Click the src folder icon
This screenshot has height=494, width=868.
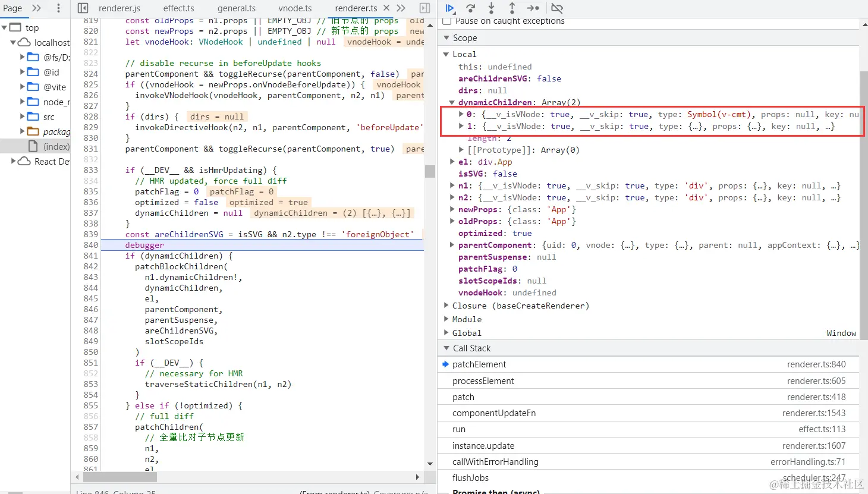click(33, 117)
